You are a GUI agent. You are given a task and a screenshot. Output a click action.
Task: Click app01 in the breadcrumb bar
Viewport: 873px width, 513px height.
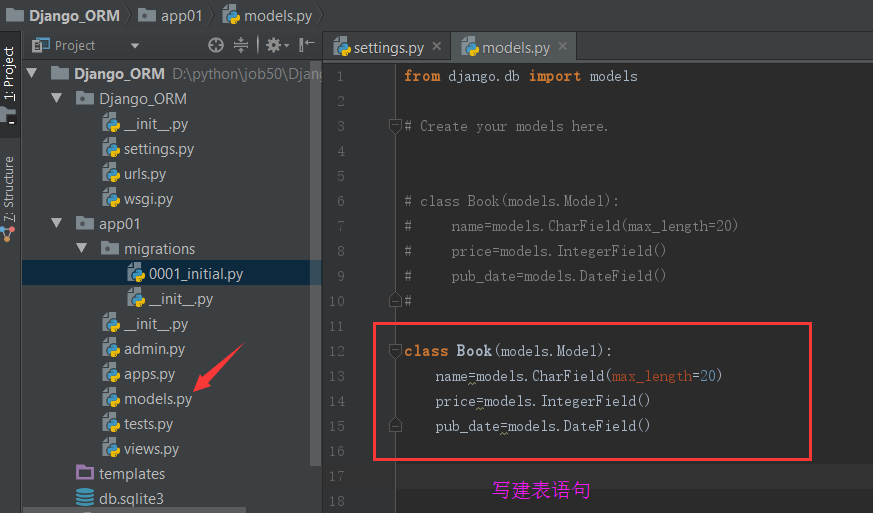170,16
